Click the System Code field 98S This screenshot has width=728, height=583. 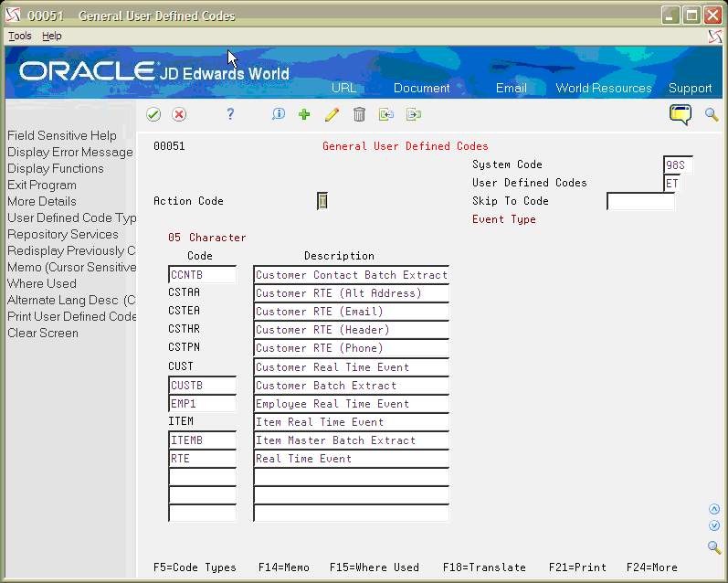(x=678, y=164)
